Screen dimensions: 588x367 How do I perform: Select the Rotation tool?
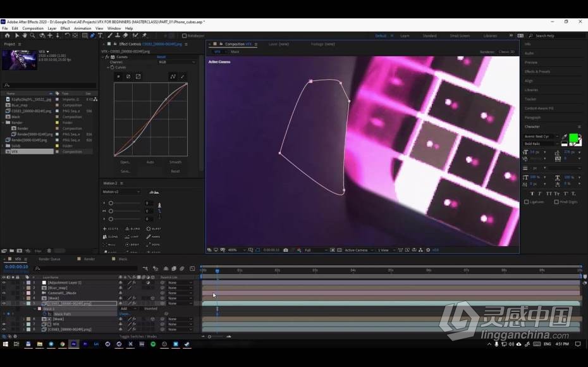tap(67, 35)
